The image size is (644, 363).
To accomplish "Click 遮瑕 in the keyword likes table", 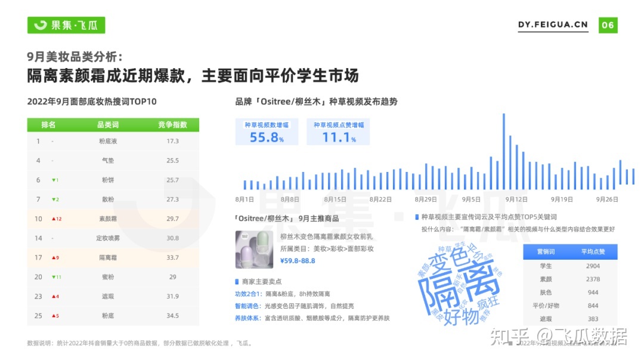I will [546, 319].
